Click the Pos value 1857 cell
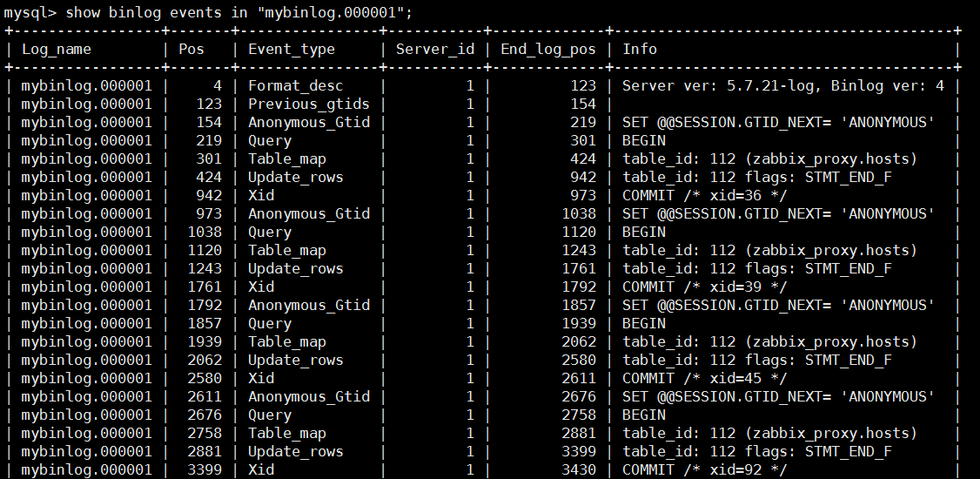Screen dimensions: 980x479 click(205, 324)
